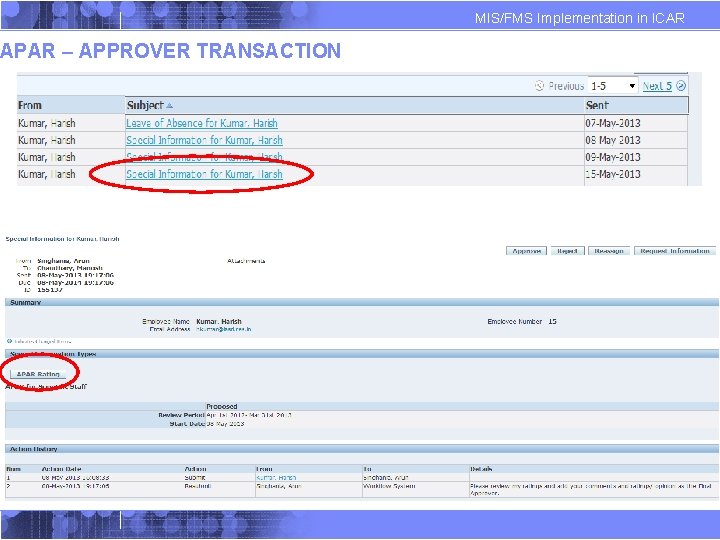Click the Previous navigation arrow icon
This screenshot has height=540, width=720.
point(540,86)
